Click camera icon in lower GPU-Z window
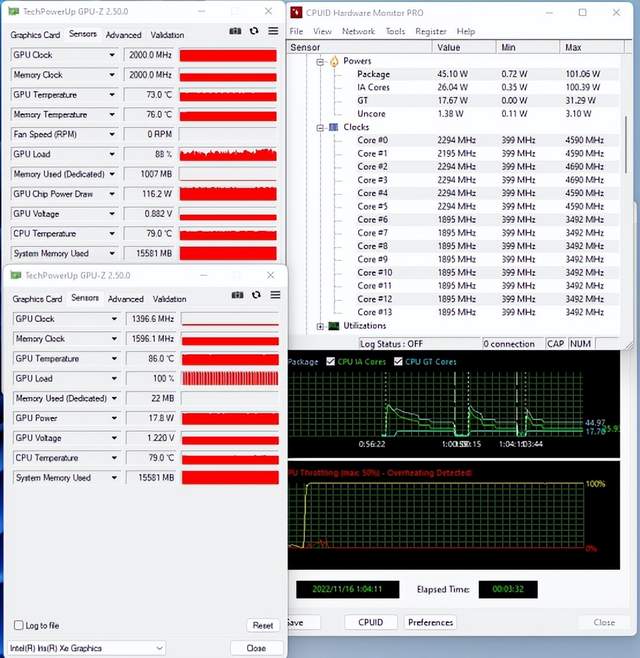This screenshot has height=658, width=640. [x=238, y=295]
